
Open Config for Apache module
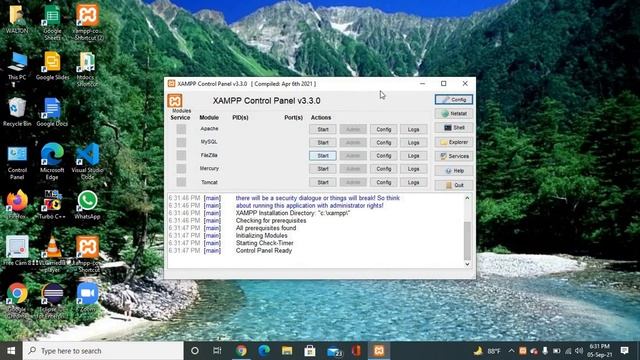click(384, 129)
